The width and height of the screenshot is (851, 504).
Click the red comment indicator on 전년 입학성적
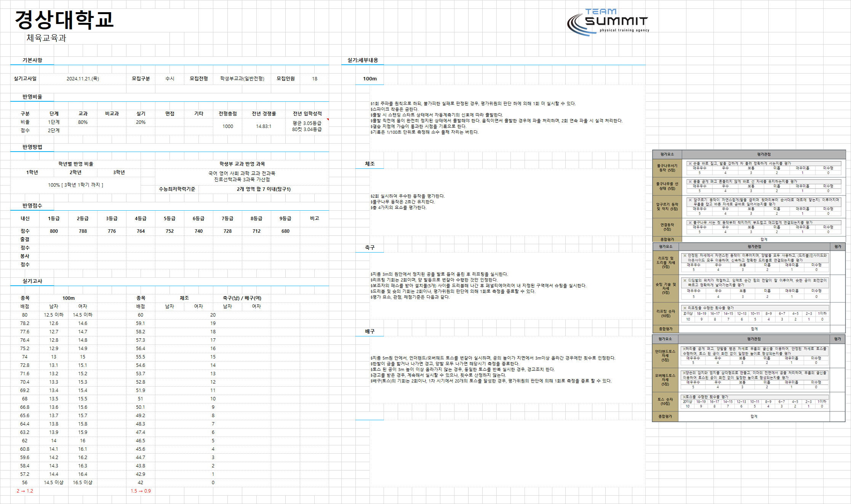coord(328,120)
